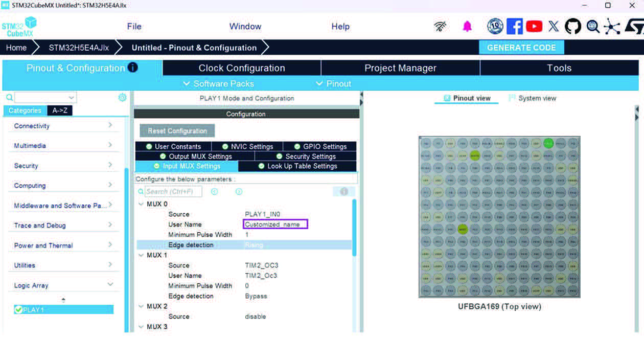
Task: Open the X social icon
Action: point(554,27)
